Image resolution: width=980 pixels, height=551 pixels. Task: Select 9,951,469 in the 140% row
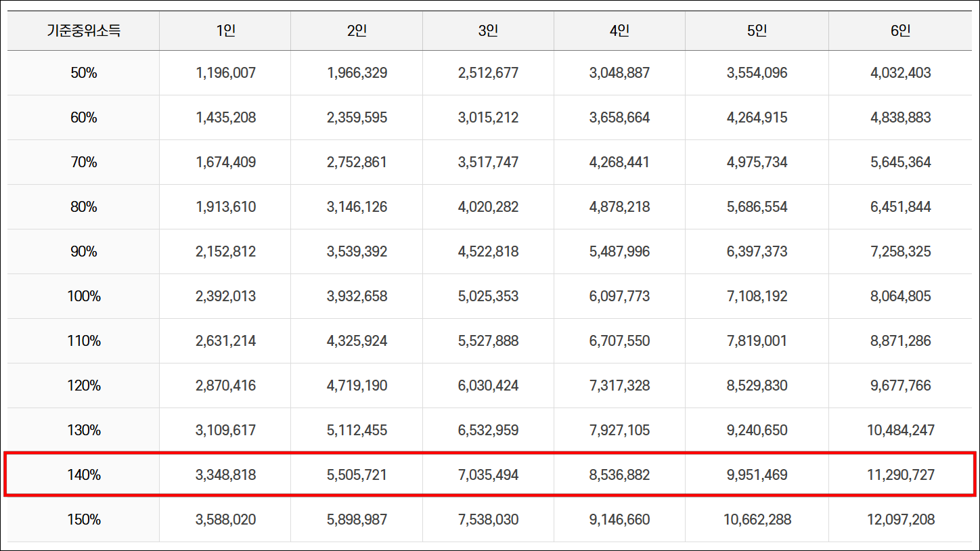pos(757,475)
